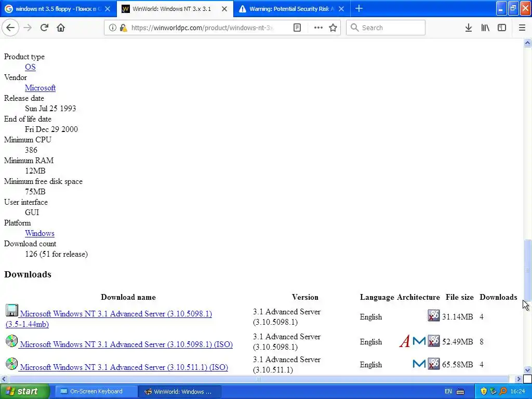Click the Sun Jul 25 1993 release date
Viewport: 532px width, 399px height.
(x=50, y=108)
